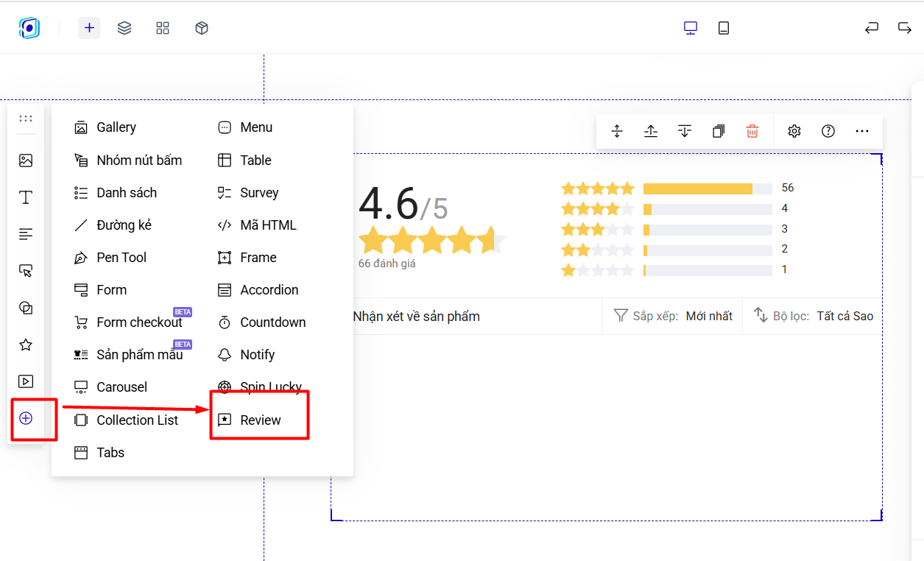This screenshot has width=924, height=561.
Task: Choose Survey element
Action: coord(248,193)
